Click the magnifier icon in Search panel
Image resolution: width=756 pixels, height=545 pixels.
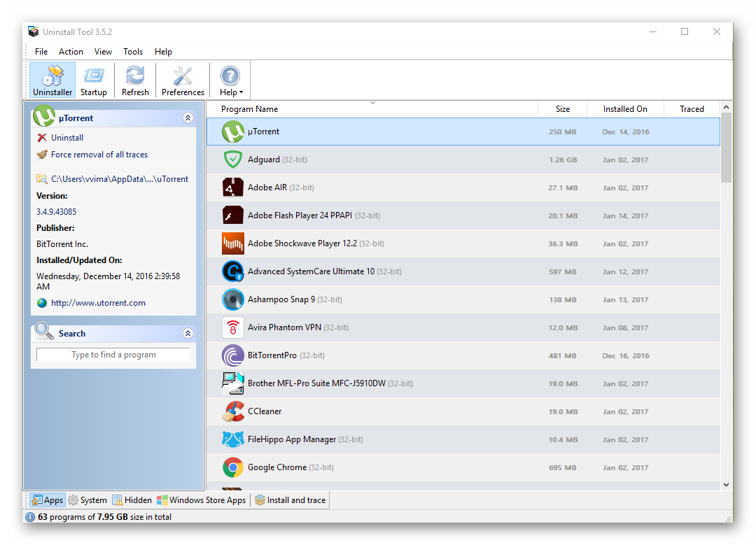point(44,331)
